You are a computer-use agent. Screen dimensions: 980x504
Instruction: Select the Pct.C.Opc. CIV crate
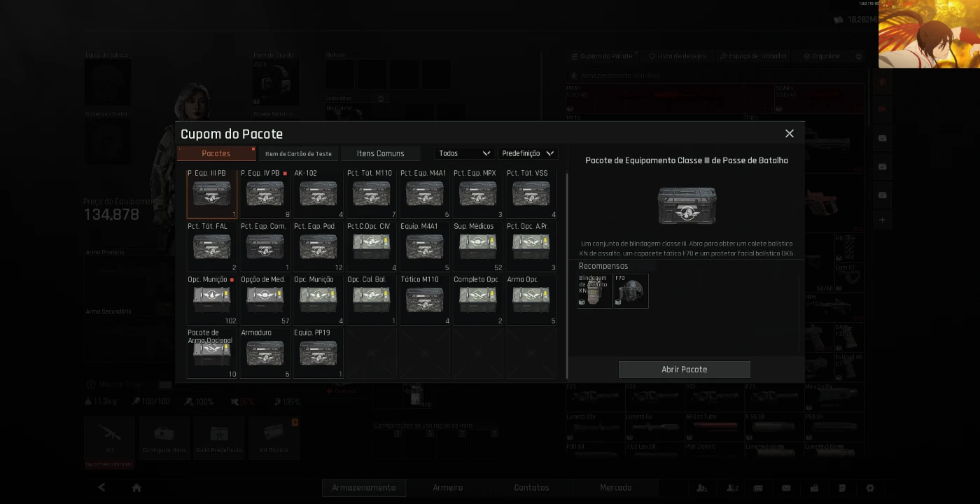pyautogui.click(x=372, y=247)
